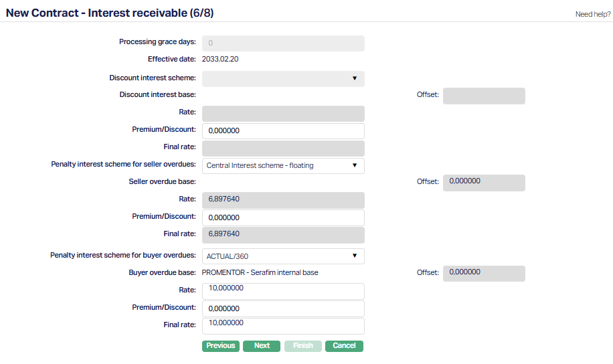The height and width of the screenshot is (364, 613).
Task: Click Final rate field under Discount interest base
Action: (x=283, y=149)
